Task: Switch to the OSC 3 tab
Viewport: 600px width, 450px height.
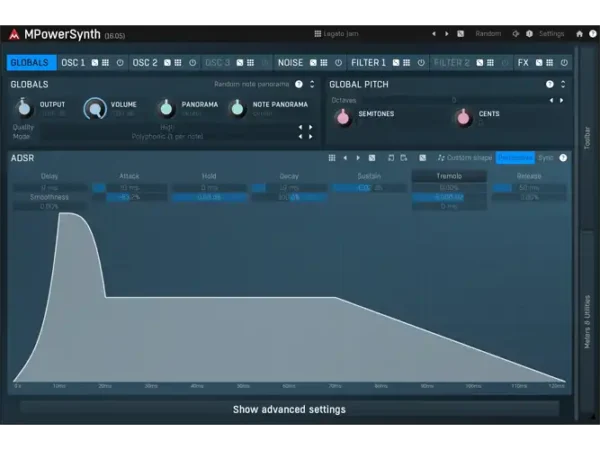Action: pos(217,62)
